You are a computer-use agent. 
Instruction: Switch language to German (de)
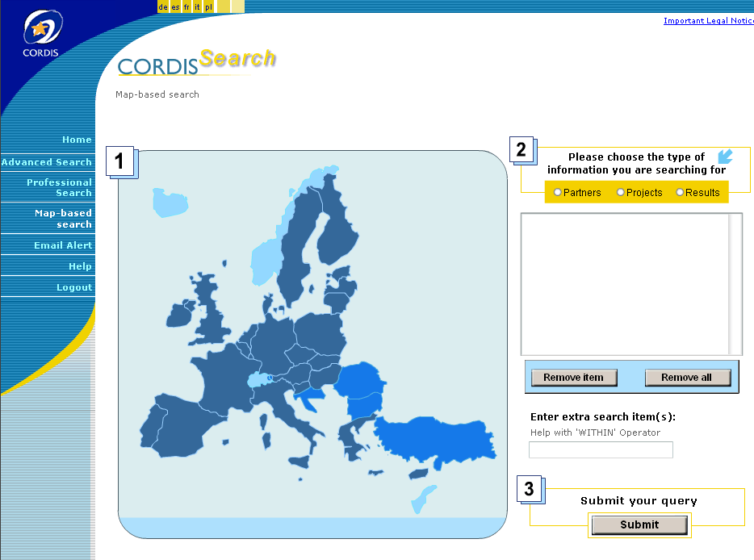[163, 6]
